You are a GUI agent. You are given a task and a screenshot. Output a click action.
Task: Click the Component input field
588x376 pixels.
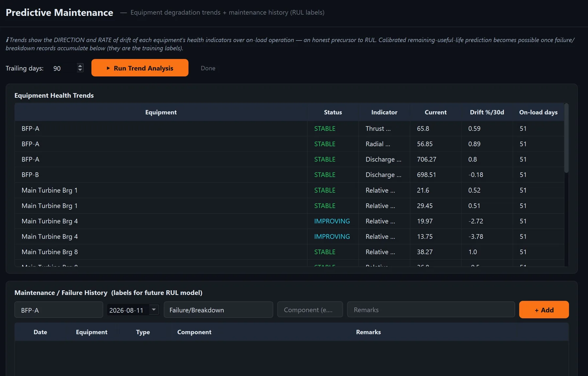(310, 310)
